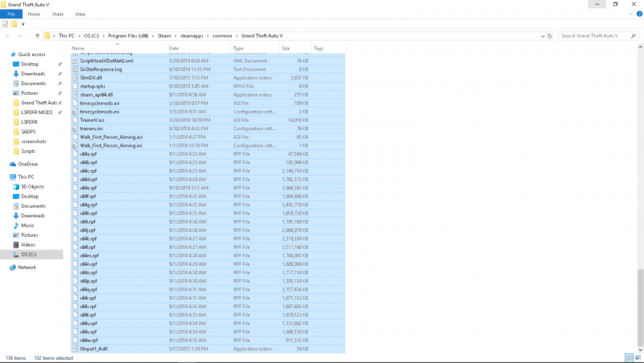Open Documents under Quick access
Viewport: 644px width, 363px height.
pos(33,83)
